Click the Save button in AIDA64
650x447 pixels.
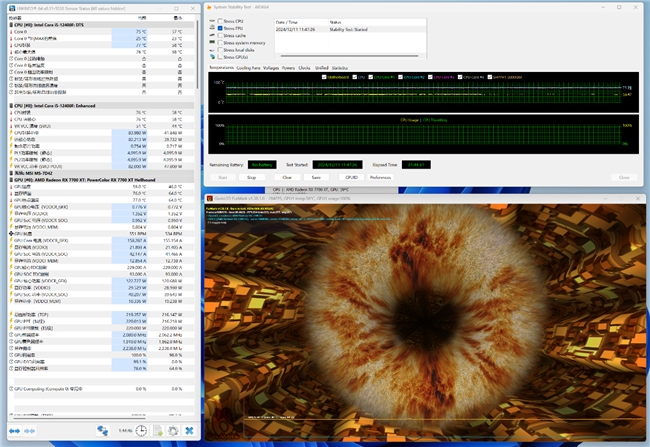click(x=316, y=177)
